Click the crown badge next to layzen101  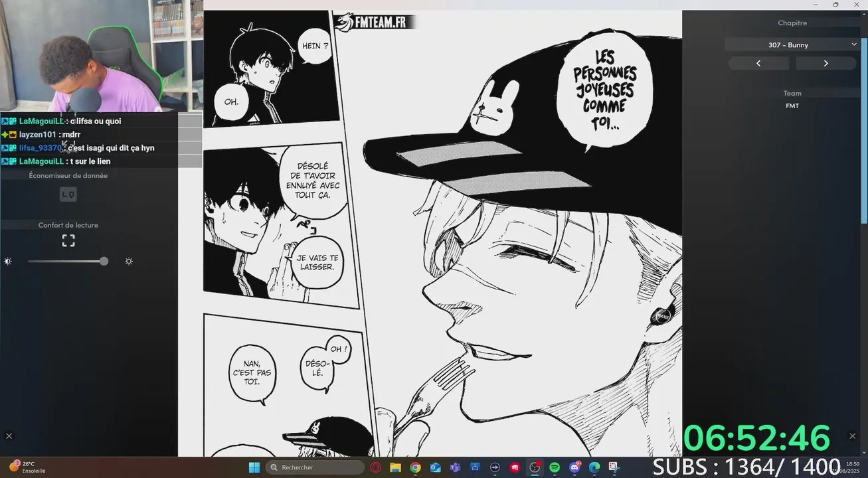pos(13,135)
